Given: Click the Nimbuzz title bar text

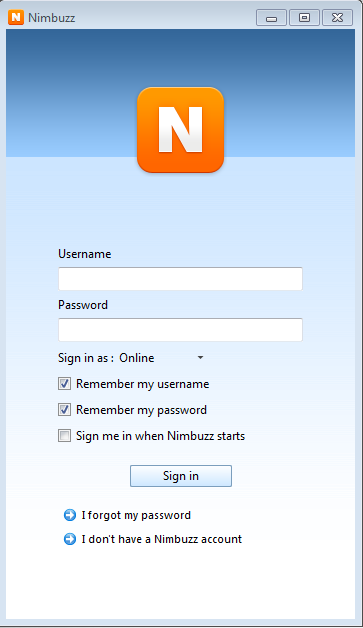Looking at the screenshot, I should point(52,18).
